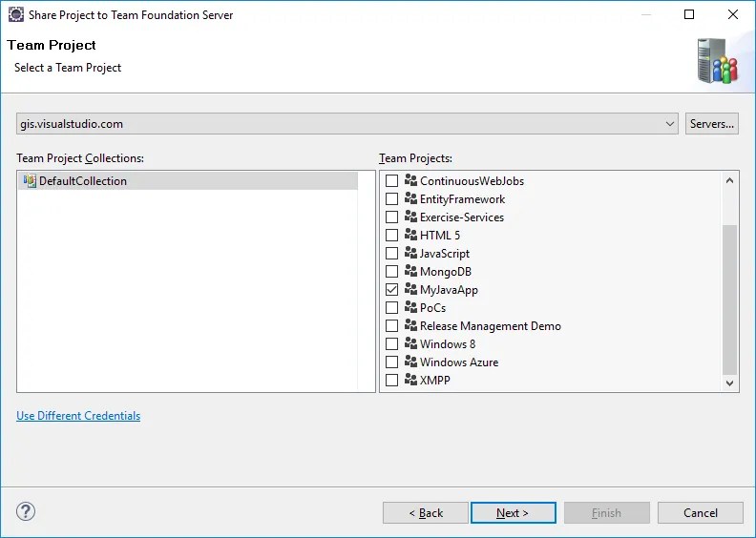The image size is (756, 538).
Task: Select the PoCs project name
Action: [432, 308]
